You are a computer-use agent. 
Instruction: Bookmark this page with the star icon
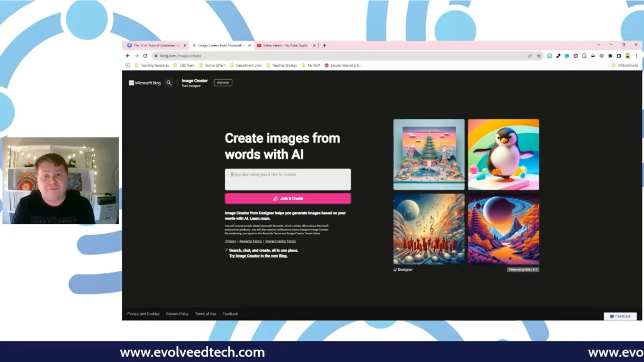(538, 56)
